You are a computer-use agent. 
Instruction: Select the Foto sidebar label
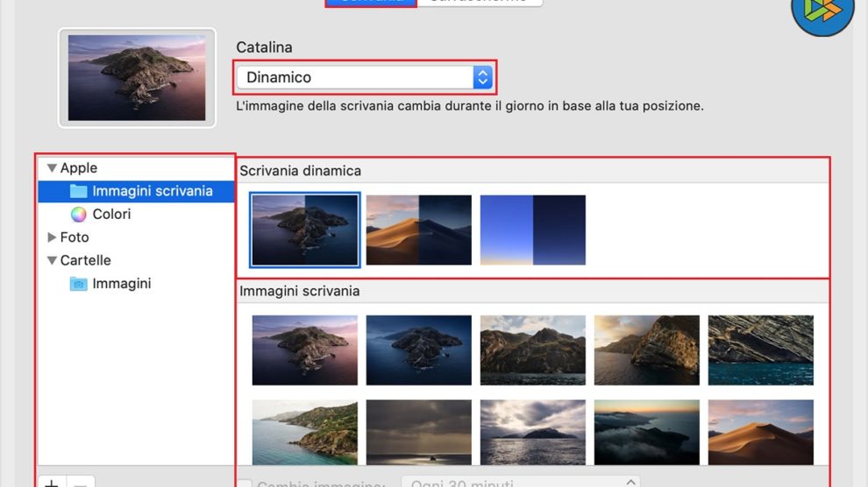pyautogui.click(x=75, y=237)
